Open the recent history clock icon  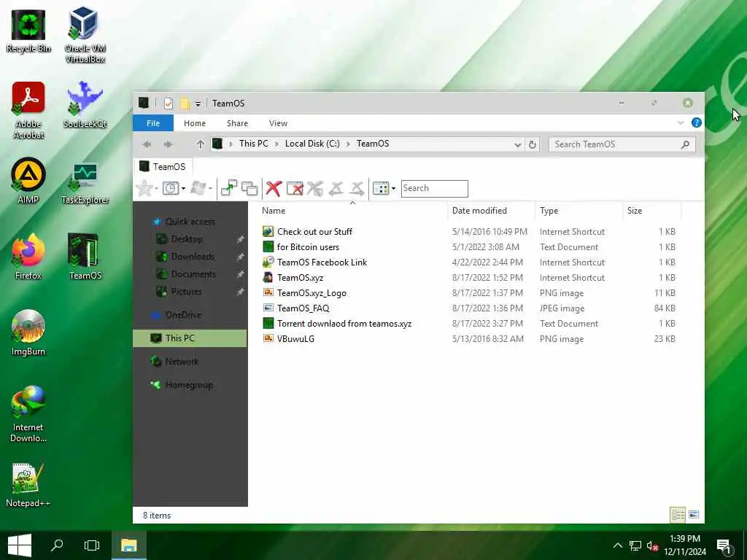tap(170, 189)
